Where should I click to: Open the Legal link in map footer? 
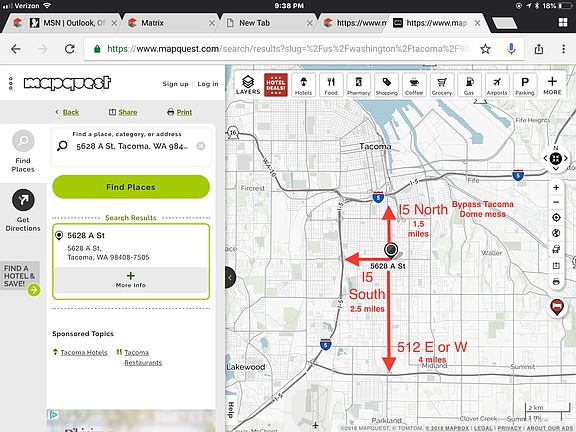tap(485, 428)
